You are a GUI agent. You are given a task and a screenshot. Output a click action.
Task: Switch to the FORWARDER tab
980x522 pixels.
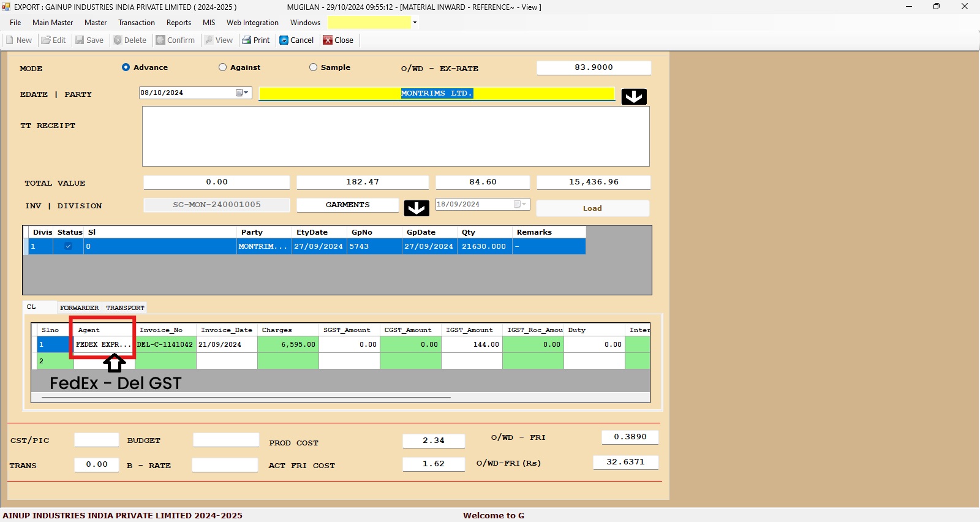pyautogui.click(x=79, y=308)
